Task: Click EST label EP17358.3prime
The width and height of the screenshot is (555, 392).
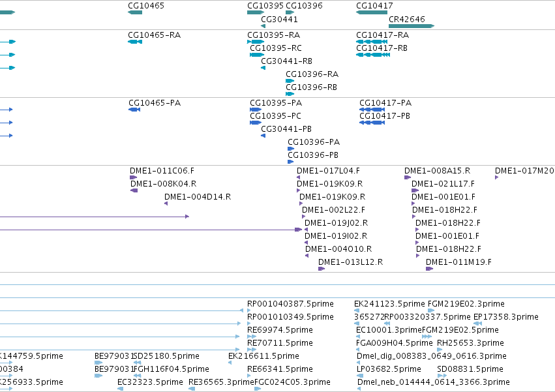Action: pyautogui.click(x=506, y=317)
